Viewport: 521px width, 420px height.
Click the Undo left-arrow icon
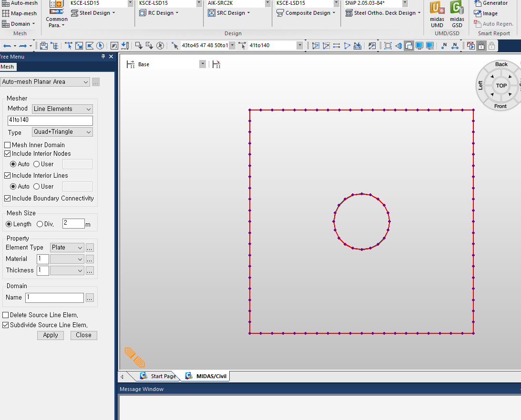click(x=7, y=46)
